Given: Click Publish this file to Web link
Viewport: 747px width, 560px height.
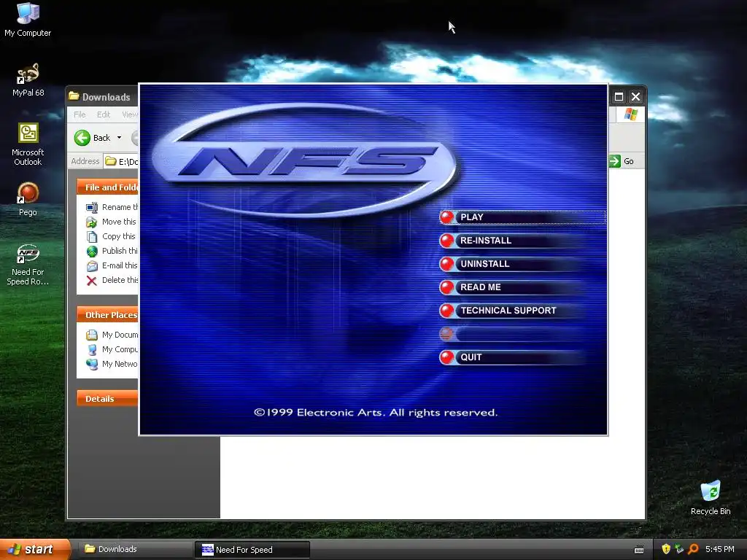Looking at the screenshot, I should click(x=120, y=251).
